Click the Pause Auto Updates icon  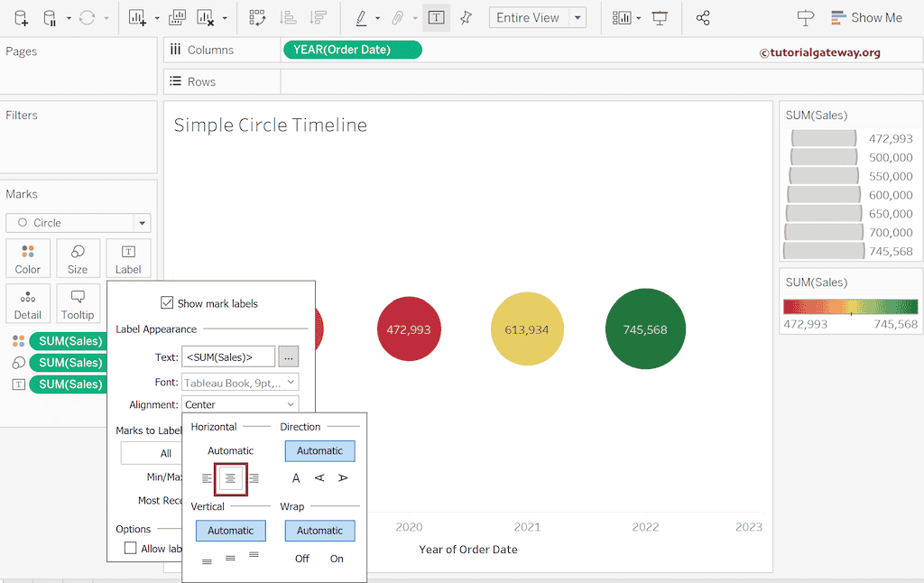pos(51,18)
